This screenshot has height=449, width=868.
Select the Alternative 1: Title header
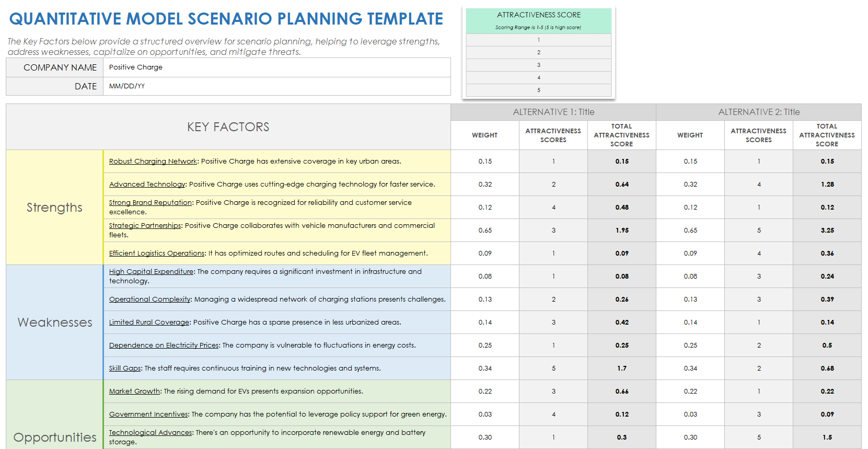pos(553,112)
